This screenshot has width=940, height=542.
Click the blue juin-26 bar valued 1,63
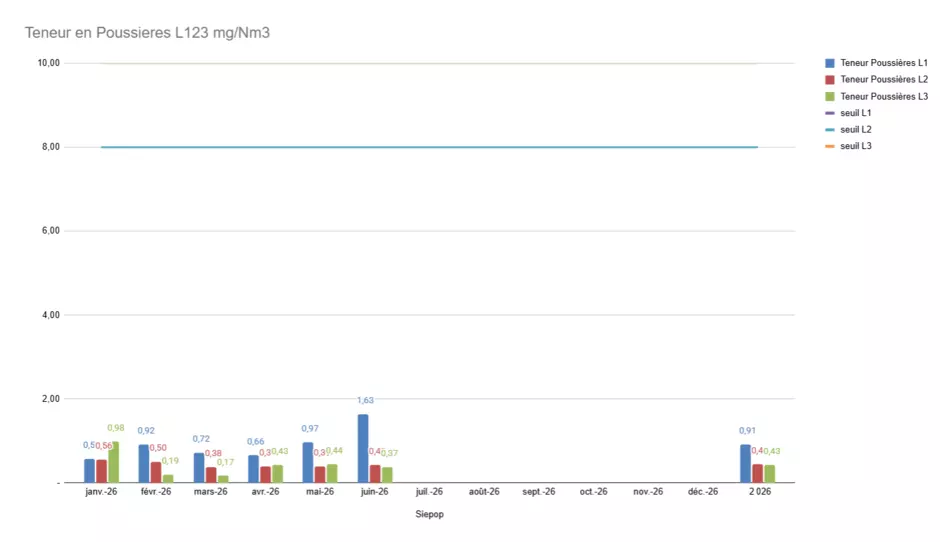(x=363, y=448)
